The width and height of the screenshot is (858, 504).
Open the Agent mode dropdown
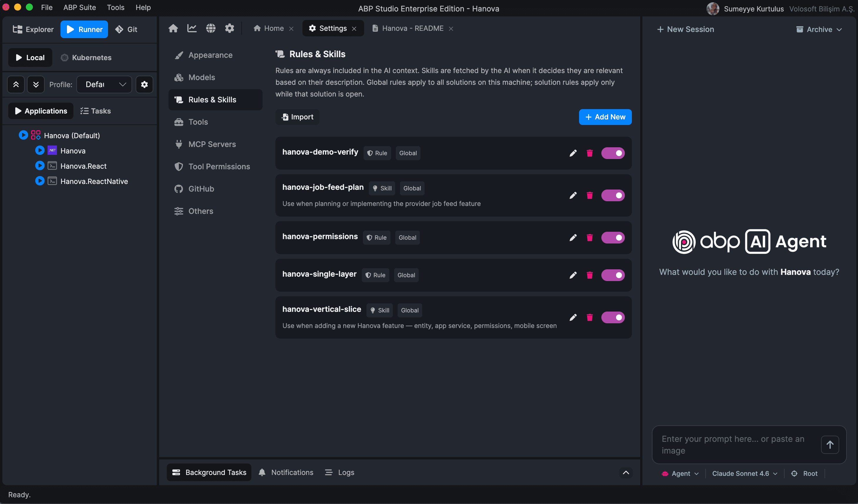click(x=680, y=474)
